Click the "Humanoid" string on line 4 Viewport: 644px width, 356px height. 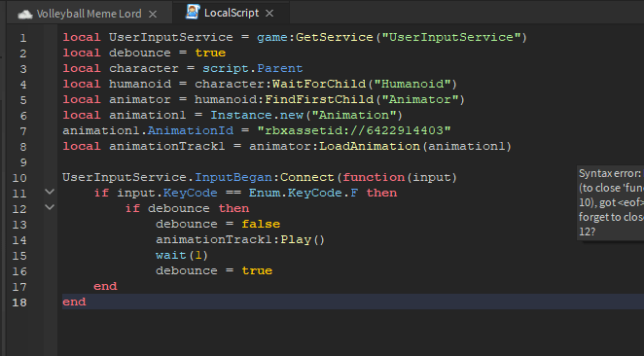(x=411, y=84)
